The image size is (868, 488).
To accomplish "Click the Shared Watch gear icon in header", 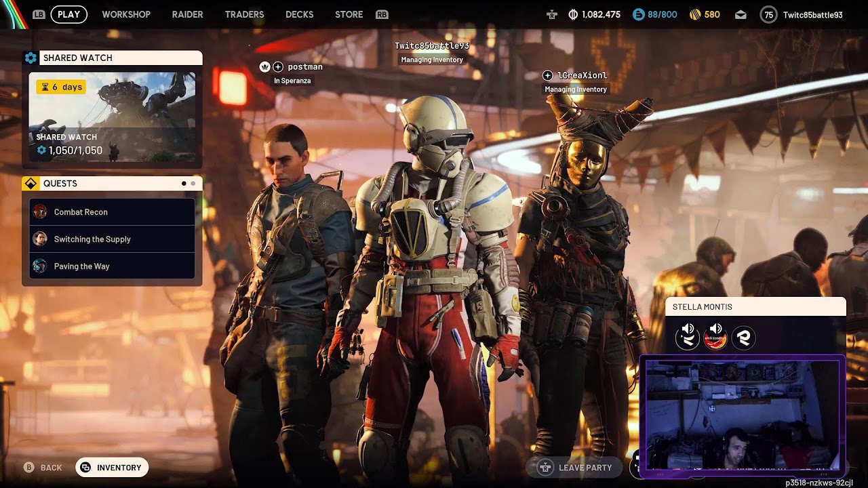I will click(x=31, y=58).
